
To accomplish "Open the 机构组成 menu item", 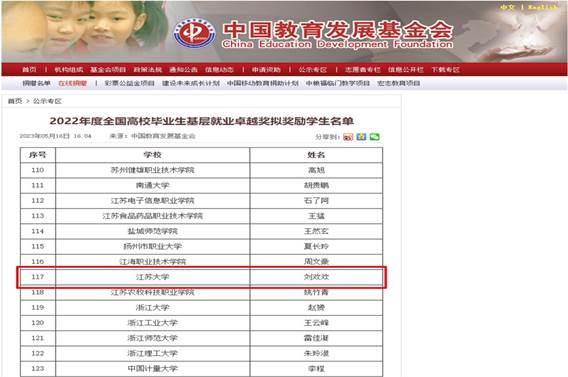I will click(x=68, y=70).
